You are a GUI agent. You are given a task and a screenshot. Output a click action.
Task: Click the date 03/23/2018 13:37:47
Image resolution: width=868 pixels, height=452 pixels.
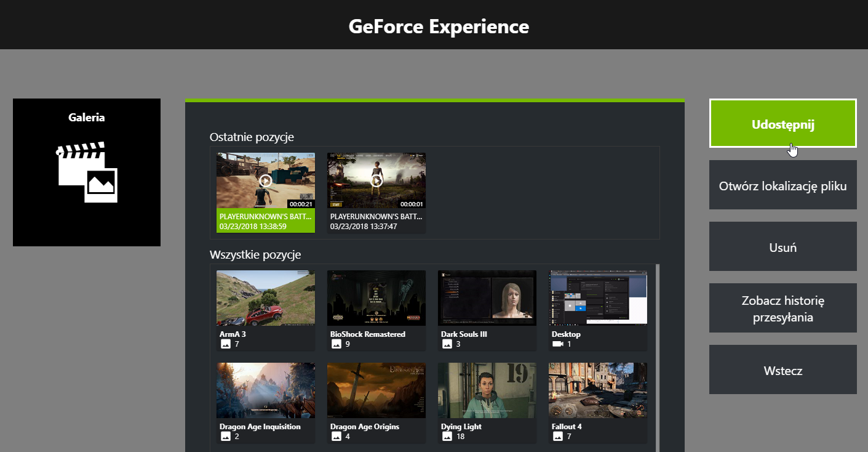tap(365, 227)
